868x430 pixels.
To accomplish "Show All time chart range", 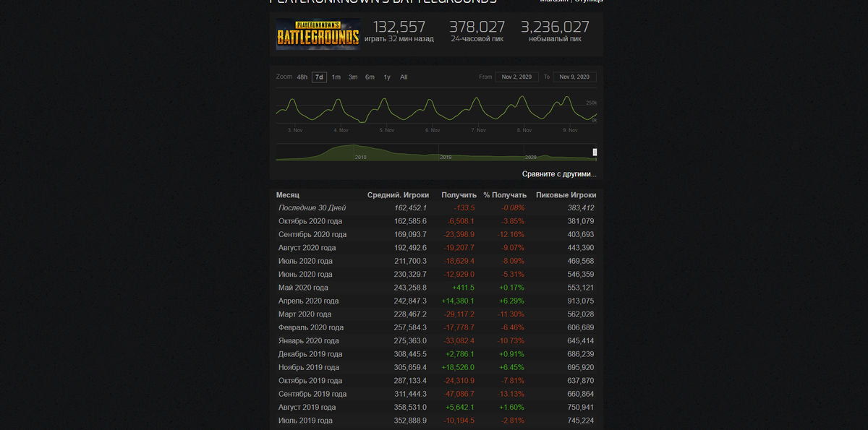I will coord(404,77).
